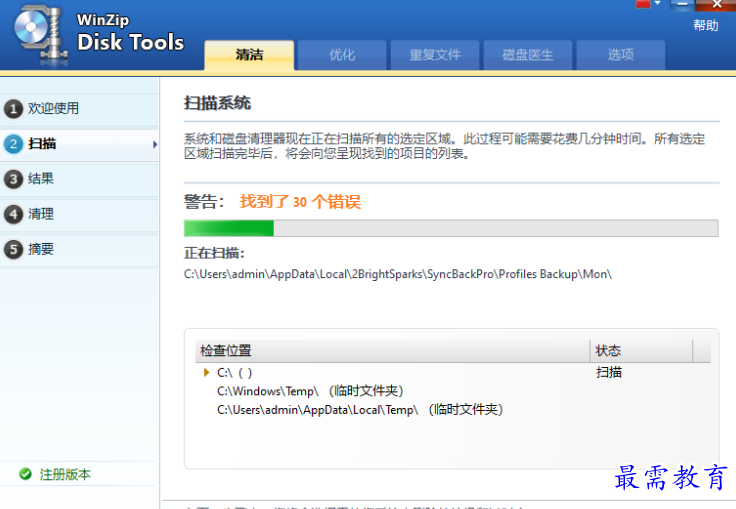Click the 扫描系统 heading
Screen dimensions: 736x509
pos(217,103)
